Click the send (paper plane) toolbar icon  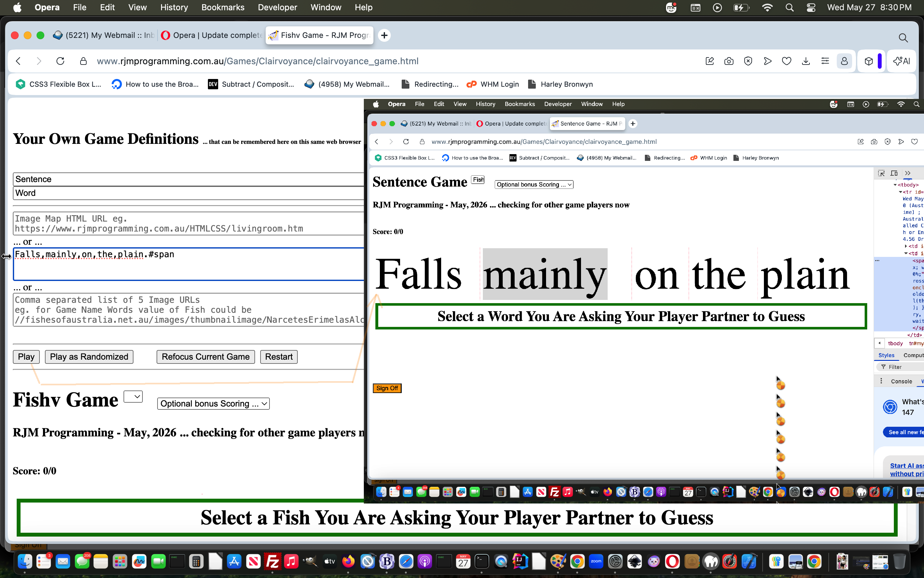click(x=767, y=61)
